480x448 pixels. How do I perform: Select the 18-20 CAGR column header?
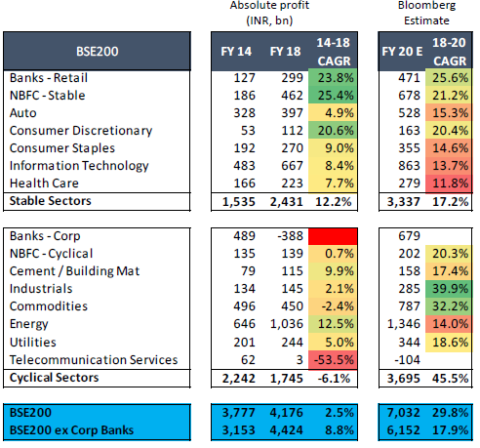[x=450, y=52]
